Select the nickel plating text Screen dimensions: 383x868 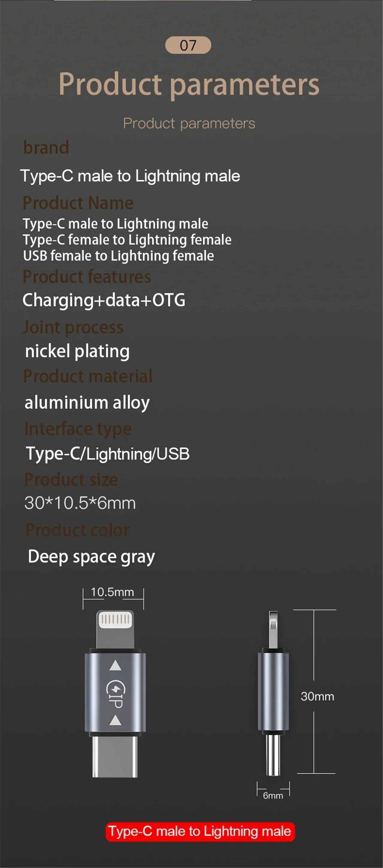[x=77, y=351]
